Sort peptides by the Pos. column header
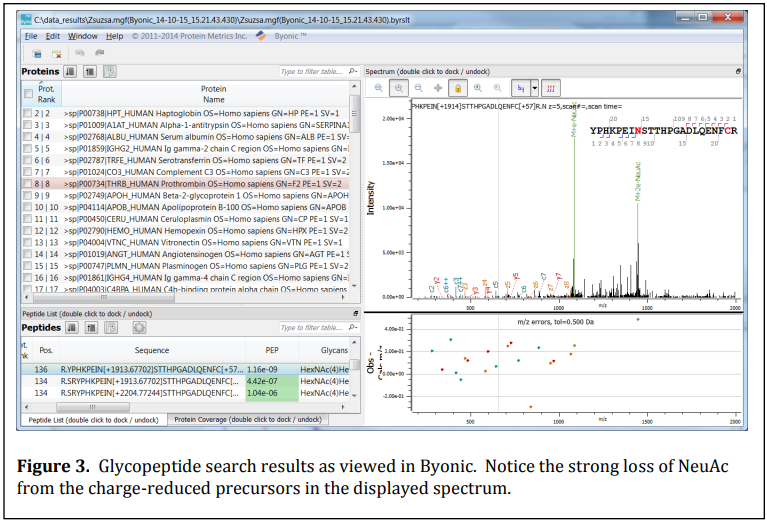Screen dimensions: 767x521 46,350
